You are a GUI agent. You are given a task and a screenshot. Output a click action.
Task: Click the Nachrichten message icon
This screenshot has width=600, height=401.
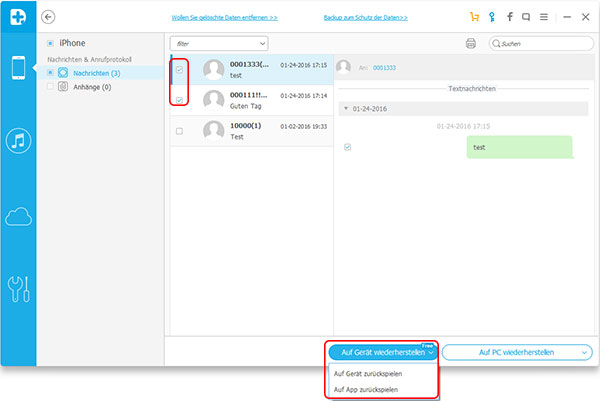pos(63,73)
